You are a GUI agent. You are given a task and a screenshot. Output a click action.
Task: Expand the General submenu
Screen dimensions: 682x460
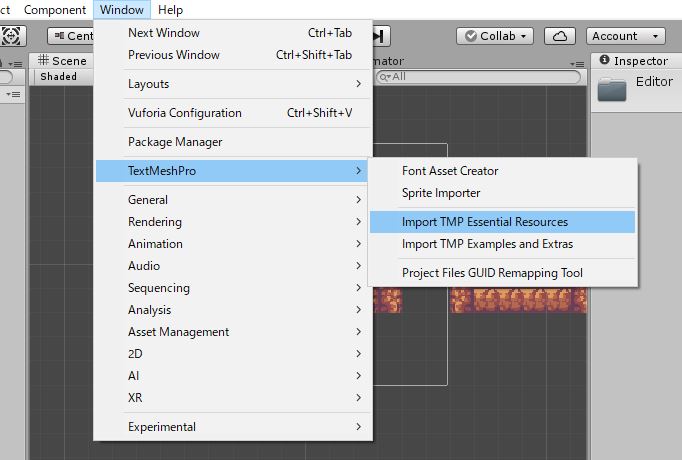click(234, 200)
